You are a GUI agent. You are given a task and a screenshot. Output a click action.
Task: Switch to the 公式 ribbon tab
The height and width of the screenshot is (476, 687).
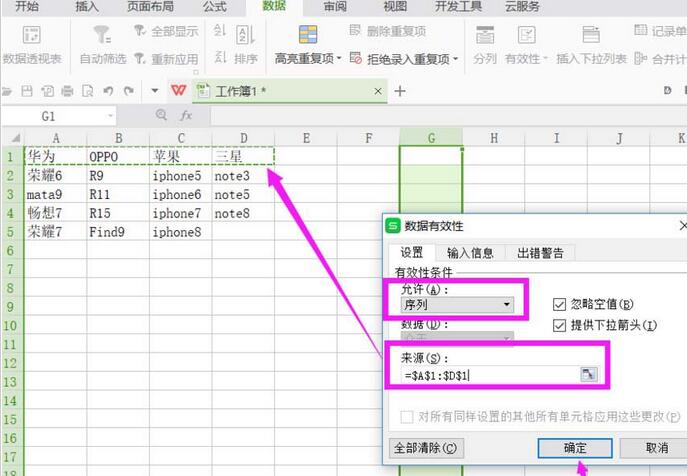(215, 7)
